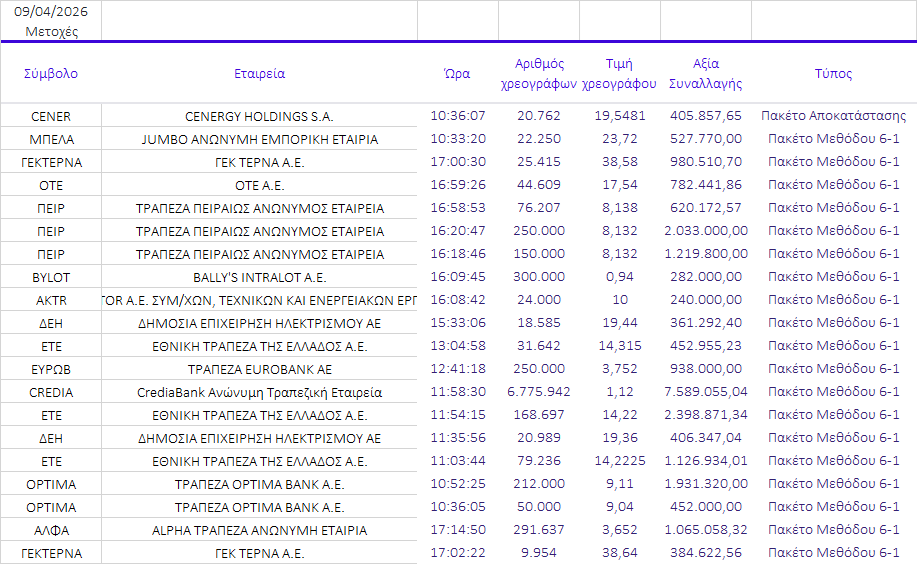
Task: Select the Τύπος column header
Action: click(x=833, y=73)
